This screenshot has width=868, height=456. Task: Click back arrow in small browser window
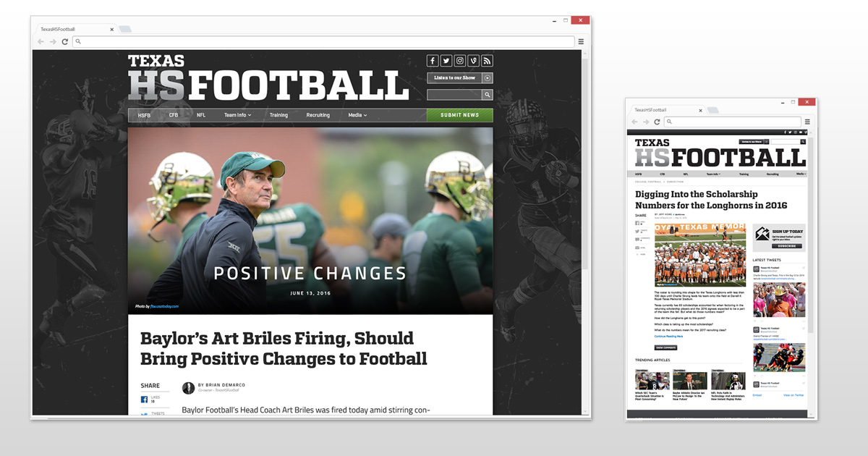click(634, 122)
